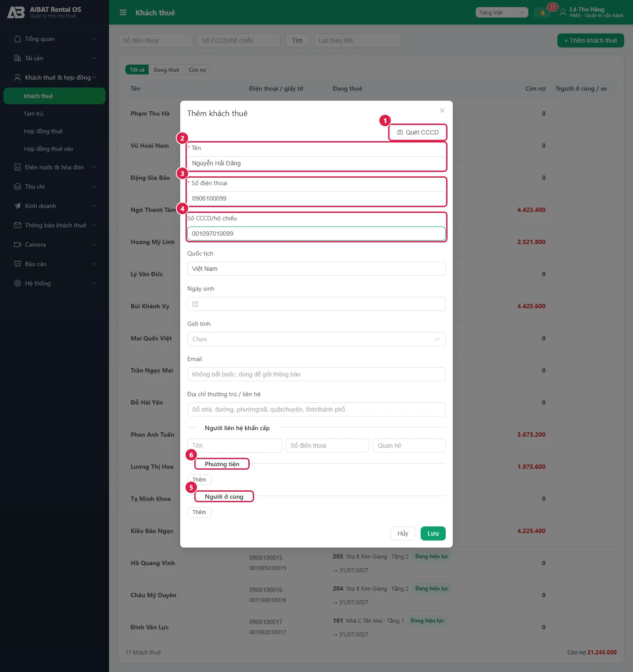
Task: Open the Tiếng Việt language selector
Action: 502,13
